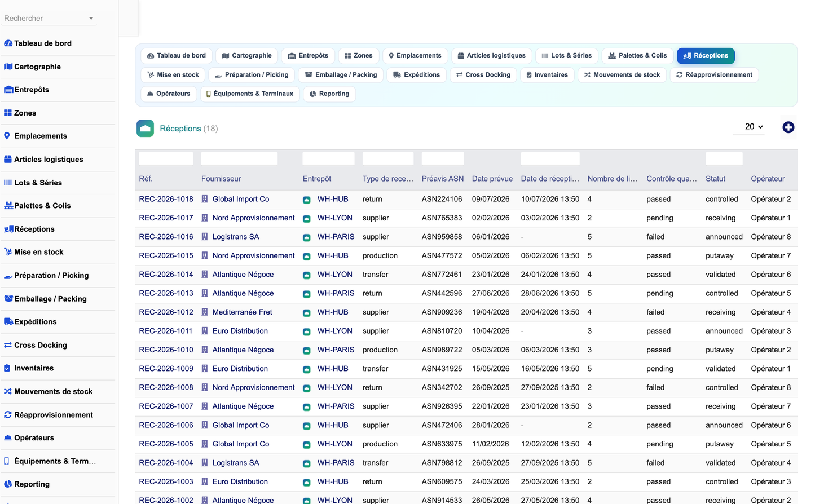
Task: Click the Cartographie map icon in sidebar
Action: [8, 67]
